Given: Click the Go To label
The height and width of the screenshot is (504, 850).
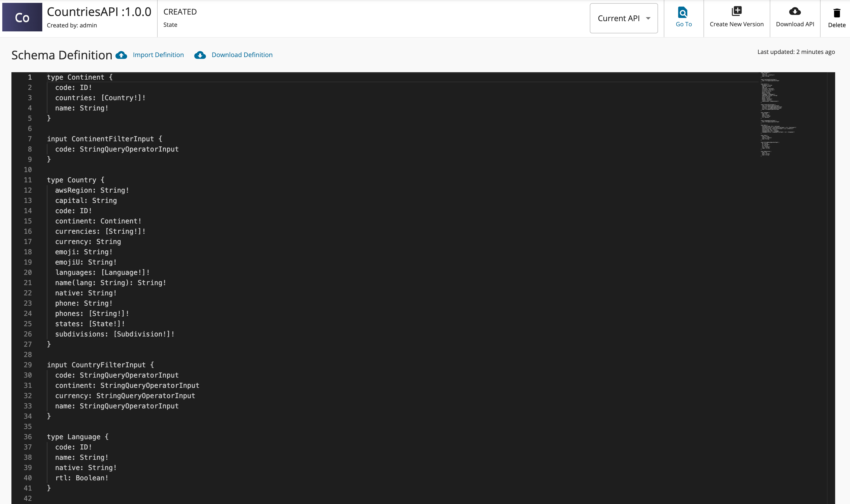Looking at the screenshot, I should coord(683,24).
